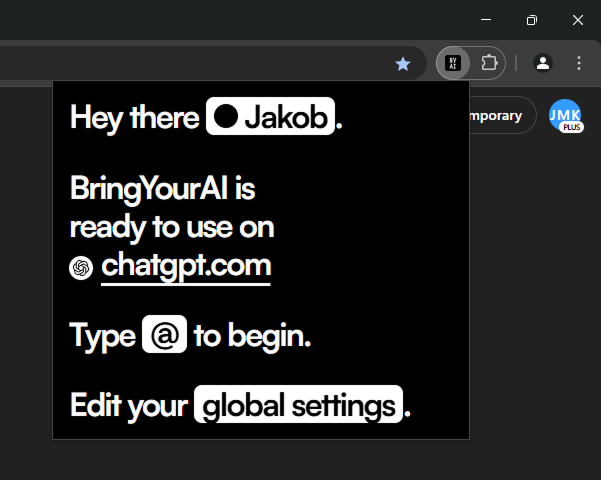The height and width of the screenshot is (480, 601).
Task: Click the bookmark star icon
Action: [403, 64]
